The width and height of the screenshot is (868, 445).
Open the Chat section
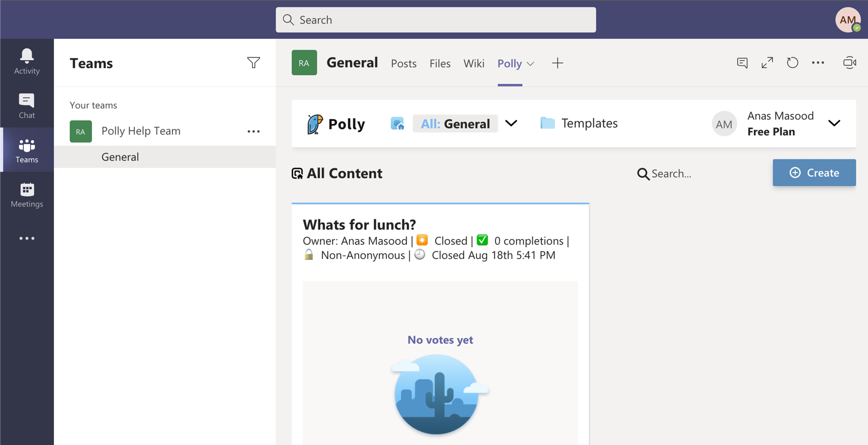(26, 105)
